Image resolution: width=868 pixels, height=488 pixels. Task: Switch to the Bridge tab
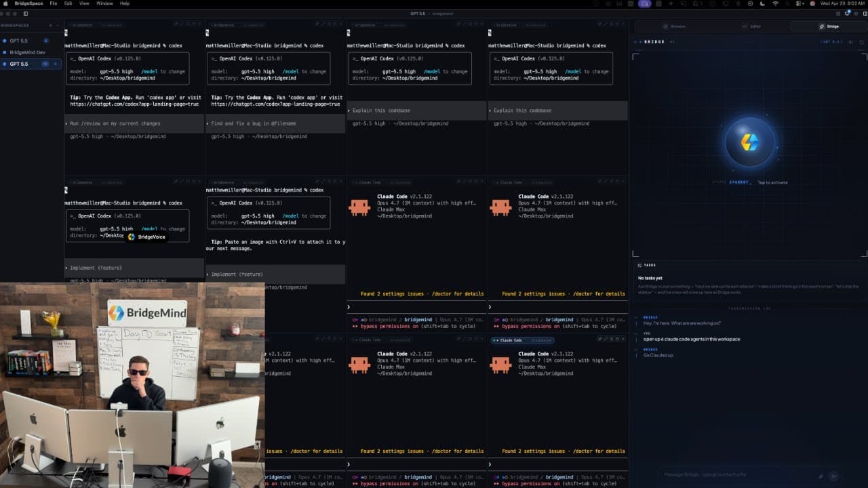[x=829, y=26]
